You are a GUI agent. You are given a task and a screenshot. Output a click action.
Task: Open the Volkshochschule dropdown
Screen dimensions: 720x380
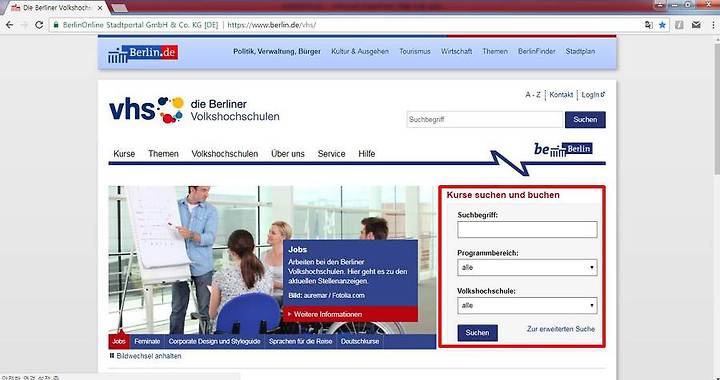527,305
